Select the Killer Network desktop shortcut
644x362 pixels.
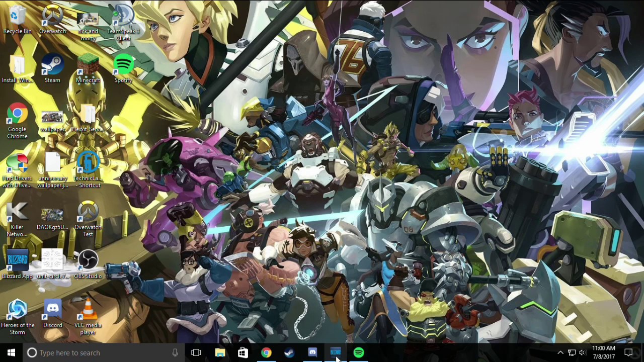click(17, 220)
